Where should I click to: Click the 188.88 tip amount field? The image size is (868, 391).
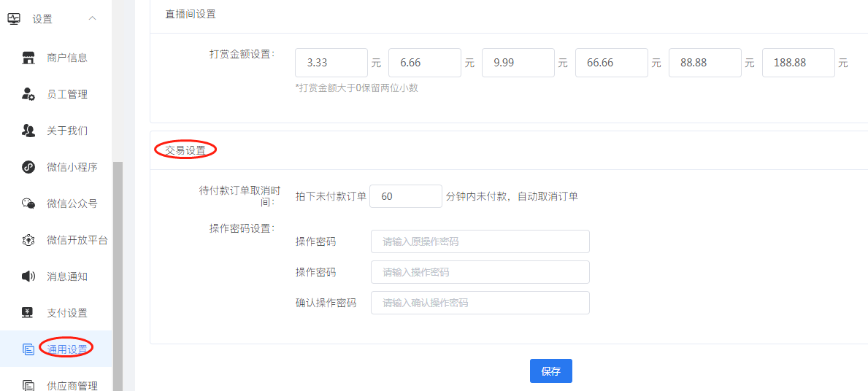(x=799, y=63)
